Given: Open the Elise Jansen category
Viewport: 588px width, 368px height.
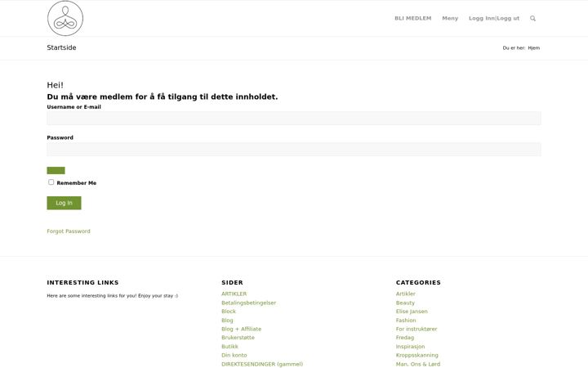Looking at the screenshot, I should point(412,312).
